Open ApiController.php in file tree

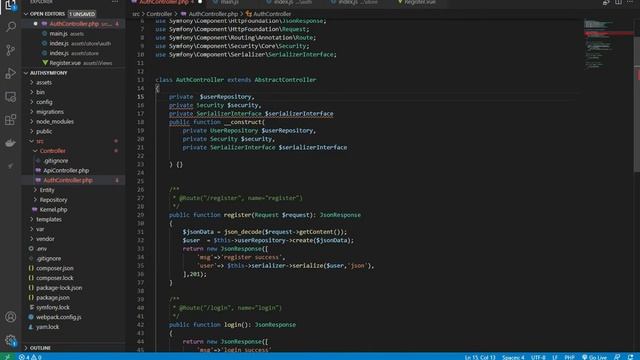[74, 171]
